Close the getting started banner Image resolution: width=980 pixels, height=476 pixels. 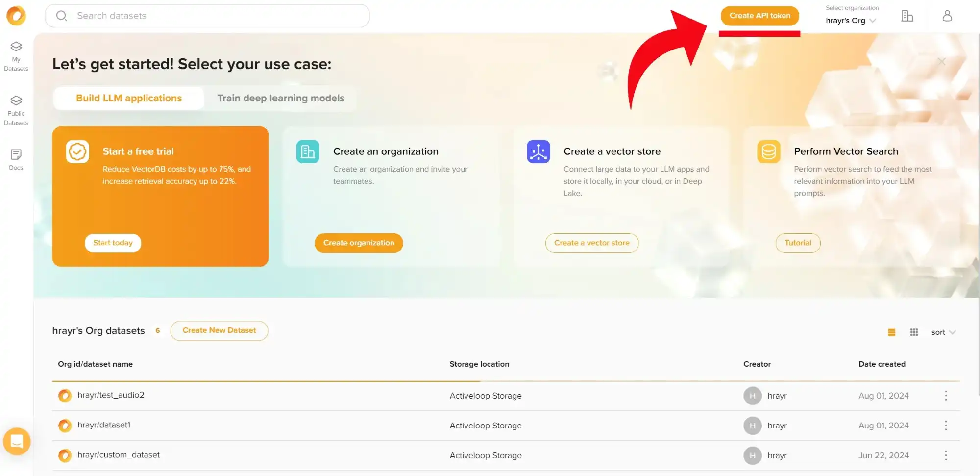pos(941,61)
